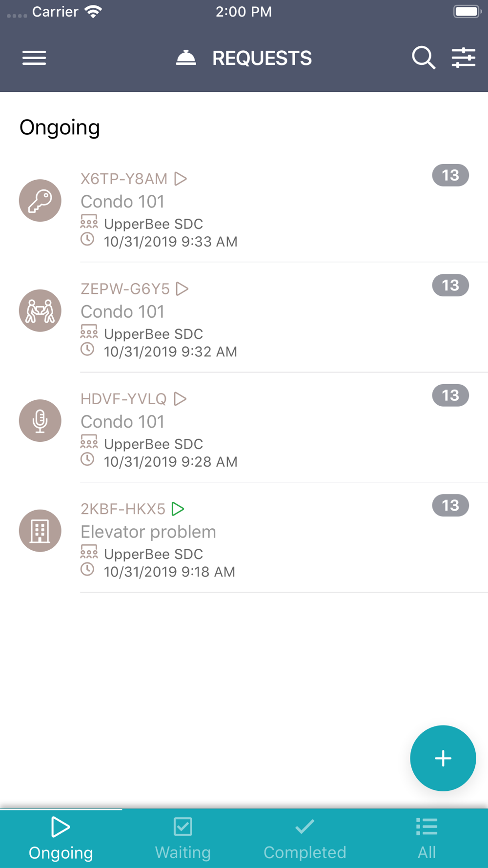Tap the key icon for request X6TP-Y8AM
The width and height of the screenshot is (488, 868).
(40, 201)
